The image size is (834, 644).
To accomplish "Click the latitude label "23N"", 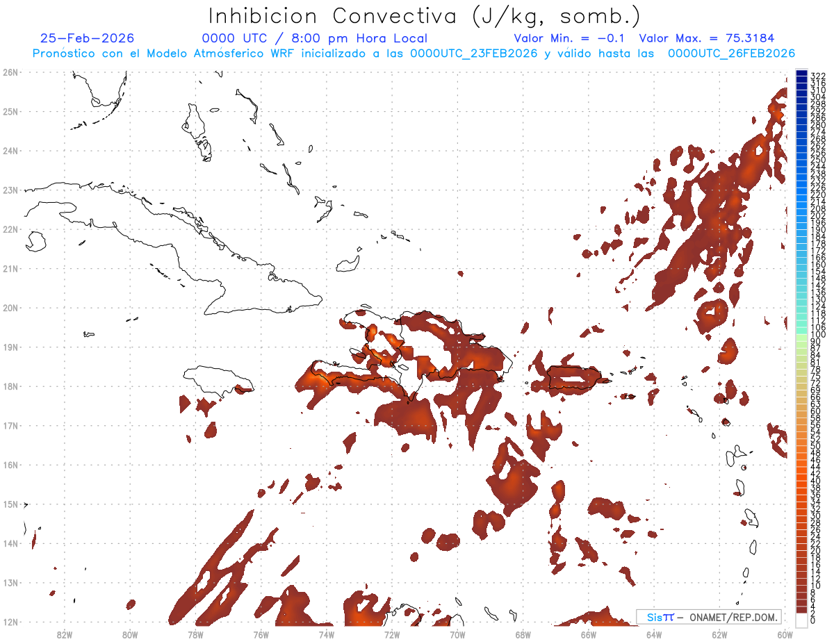I will (10, 190).
